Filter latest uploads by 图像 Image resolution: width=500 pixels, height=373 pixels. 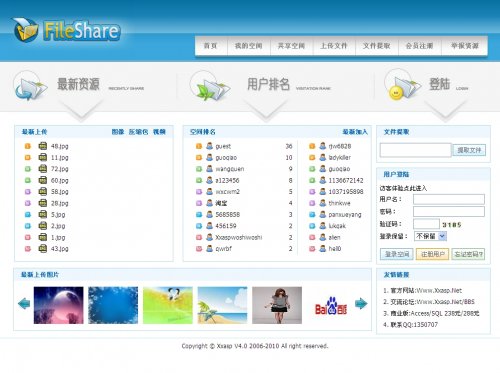pos(118,132)
